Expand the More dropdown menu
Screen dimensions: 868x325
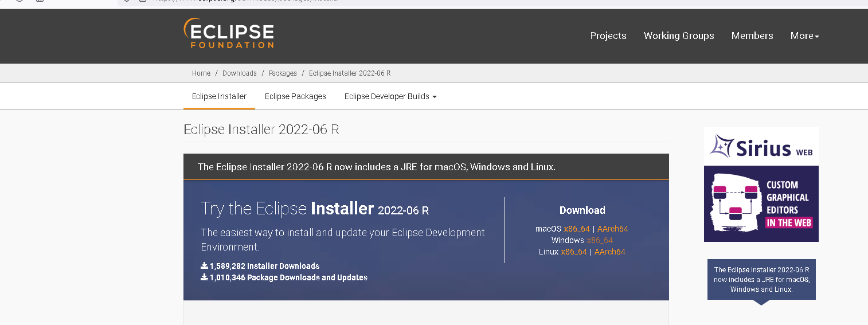click(804, 36)
